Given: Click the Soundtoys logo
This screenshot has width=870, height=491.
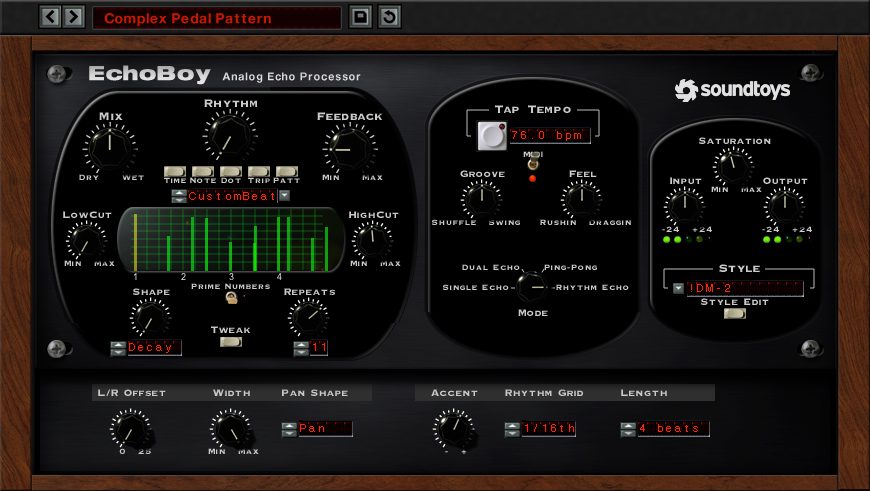Looking at the screenshot, I should [732, 90].
